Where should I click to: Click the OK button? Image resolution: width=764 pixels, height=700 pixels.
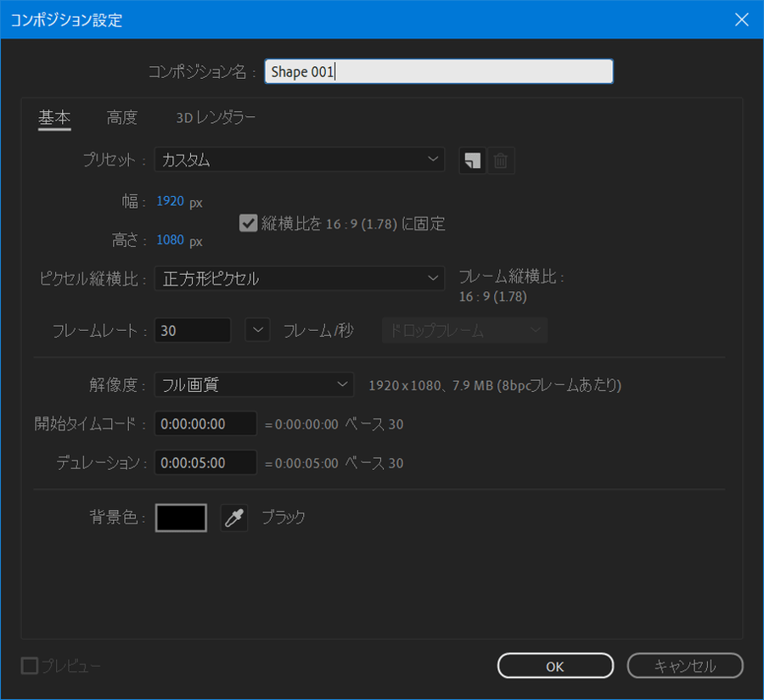tap(555, 665)
